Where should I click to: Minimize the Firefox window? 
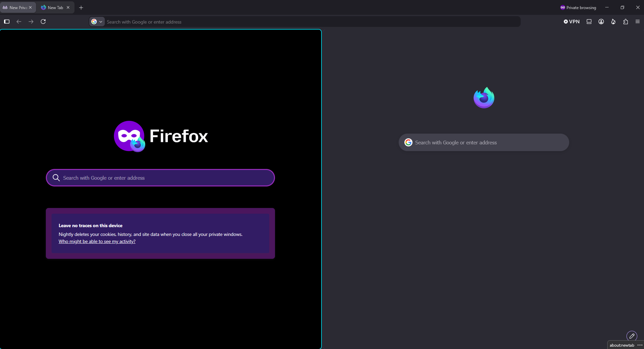607,7
